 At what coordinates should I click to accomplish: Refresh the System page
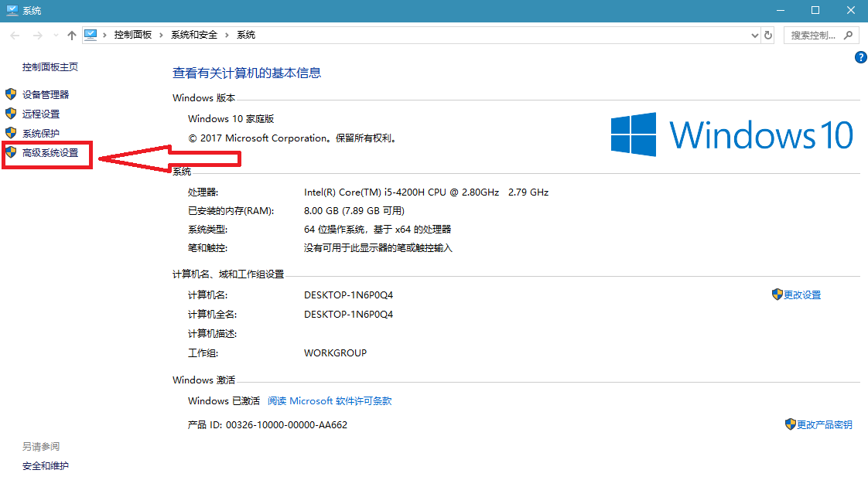767,36
